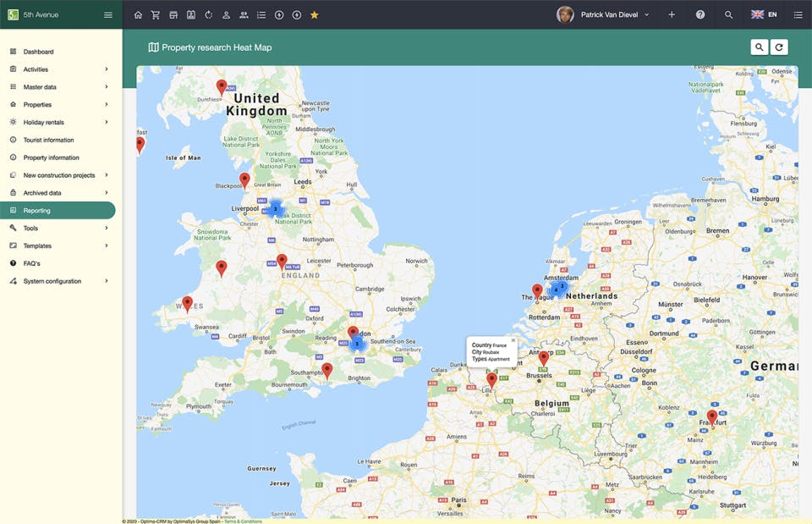Screen dimensions: 812x524
Task: Expand the Archived data chevron
Action: pos(107,192)
